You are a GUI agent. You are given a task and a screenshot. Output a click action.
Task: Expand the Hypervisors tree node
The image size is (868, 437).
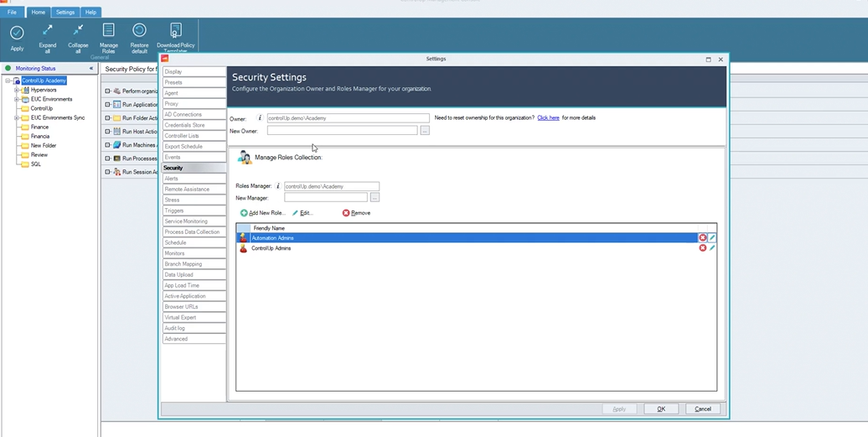click(x=17, y=90)
